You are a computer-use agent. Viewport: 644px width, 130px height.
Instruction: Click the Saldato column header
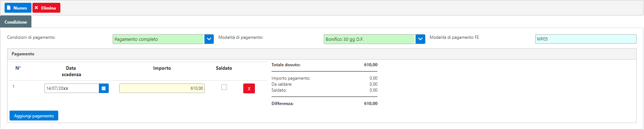pos(224,68)
